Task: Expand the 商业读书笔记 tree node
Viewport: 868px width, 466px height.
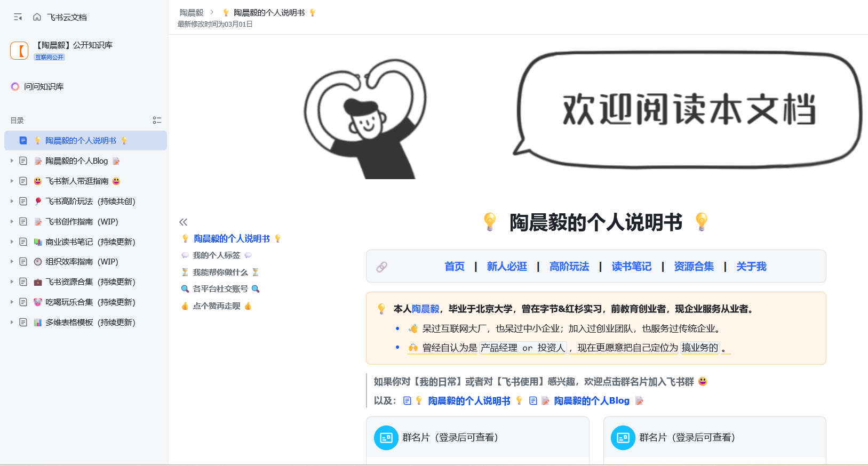Action: [x=12, y=242]
